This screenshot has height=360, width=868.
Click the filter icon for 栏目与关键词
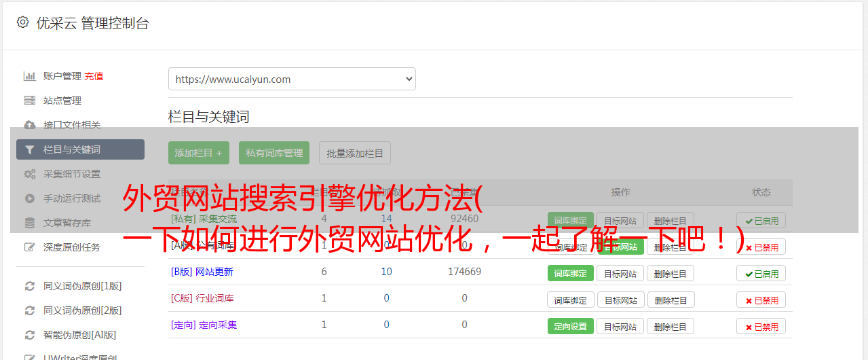pyautogui.click(x=30, y=149)
